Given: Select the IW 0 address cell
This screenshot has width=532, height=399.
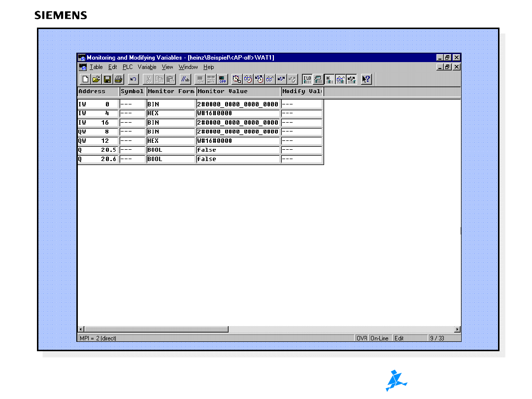Looking at the screenshot, I should coord(98,104).
